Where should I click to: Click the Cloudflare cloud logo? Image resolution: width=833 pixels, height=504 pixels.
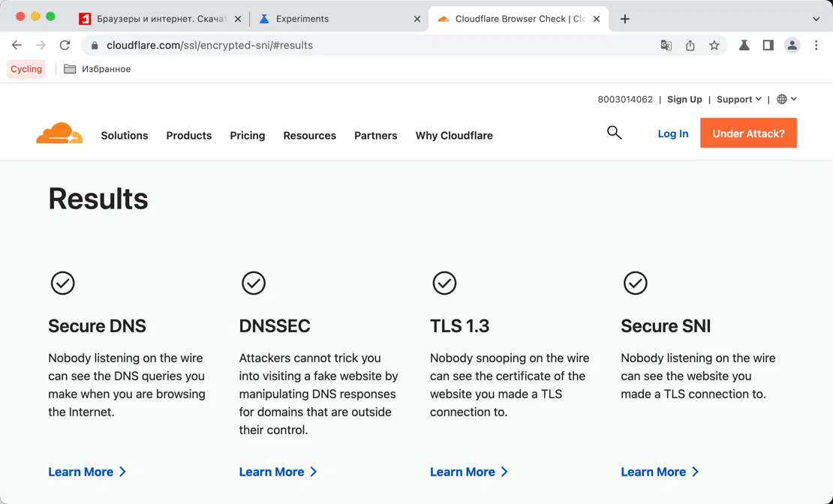click(x=59, y=133)
